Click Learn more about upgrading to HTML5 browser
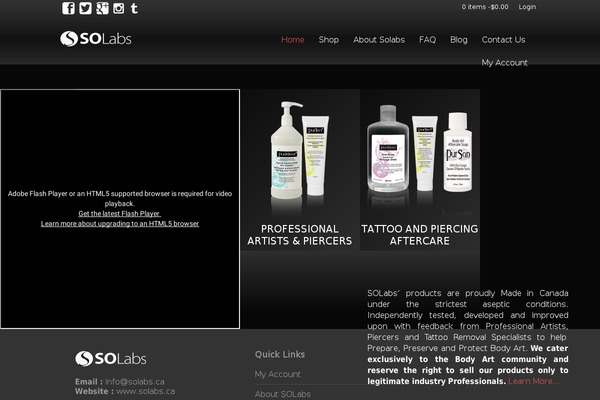The height and width of the screenshot is (400, 600). point(120,224)
